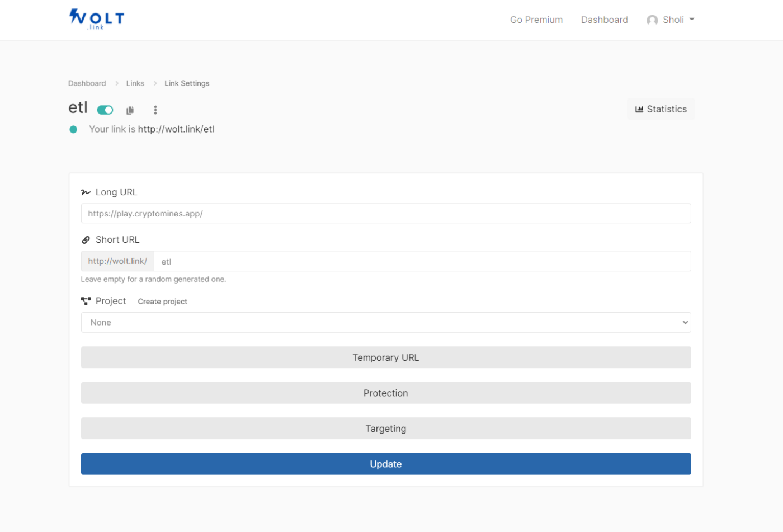Screen dimensions: 783x532
Task: Click the Update button
Action: 386,464
